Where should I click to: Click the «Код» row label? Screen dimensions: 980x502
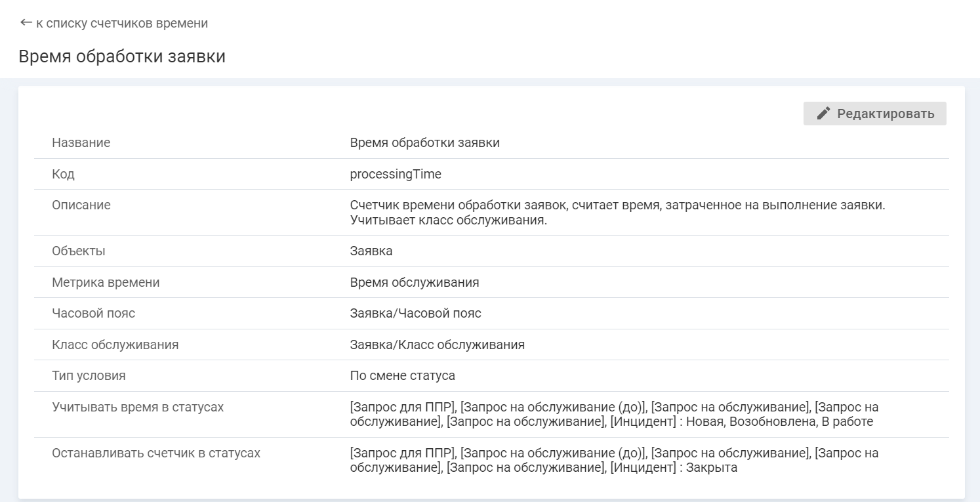(64, 174)
